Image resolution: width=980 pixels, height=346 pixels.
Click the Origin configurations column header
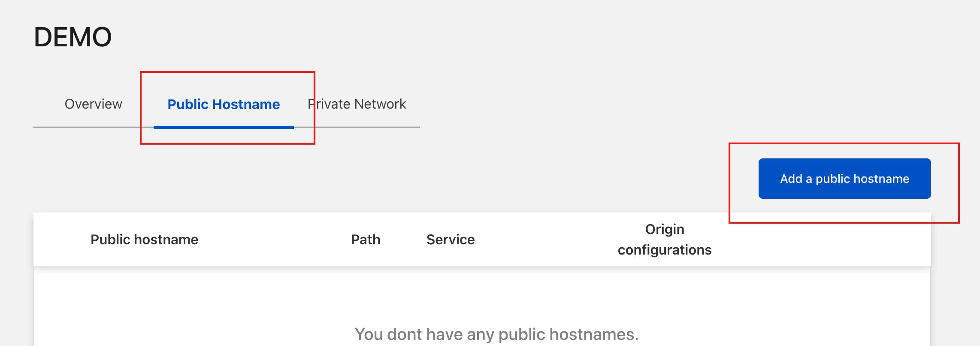click(x=664, y=240)
